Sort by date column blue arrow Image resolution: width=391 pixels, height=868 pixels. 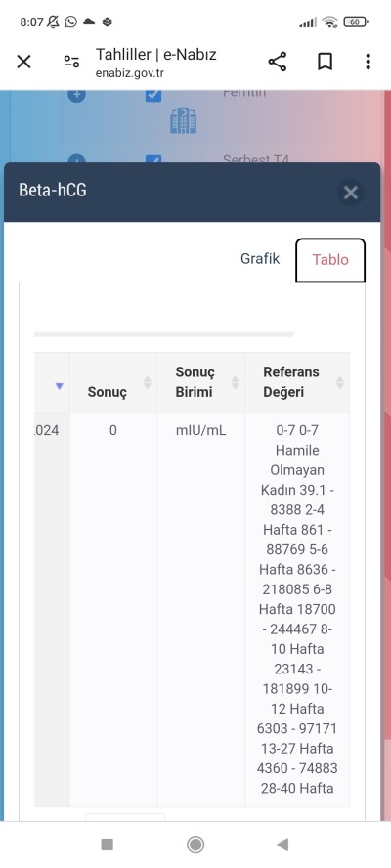point(60,386)
